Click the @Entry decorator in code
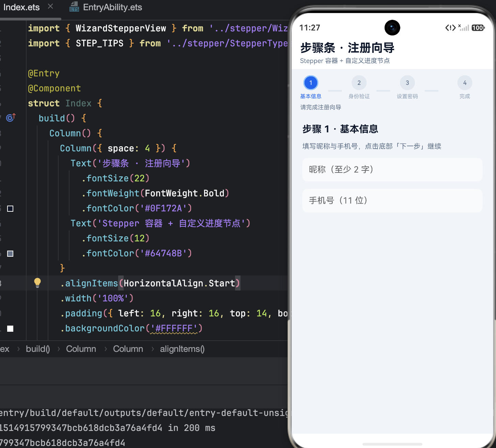The image size is (496, 448). [44, 73]
